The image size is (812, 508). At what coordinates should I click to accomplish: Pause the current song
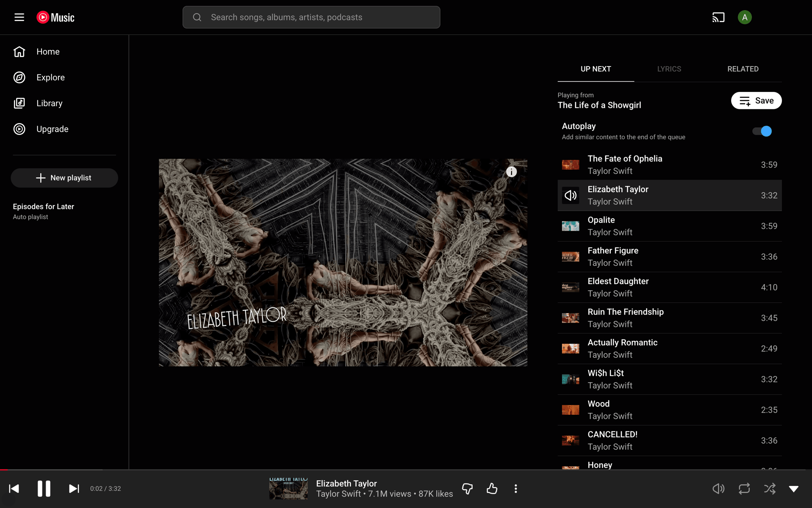coord(44,489)
